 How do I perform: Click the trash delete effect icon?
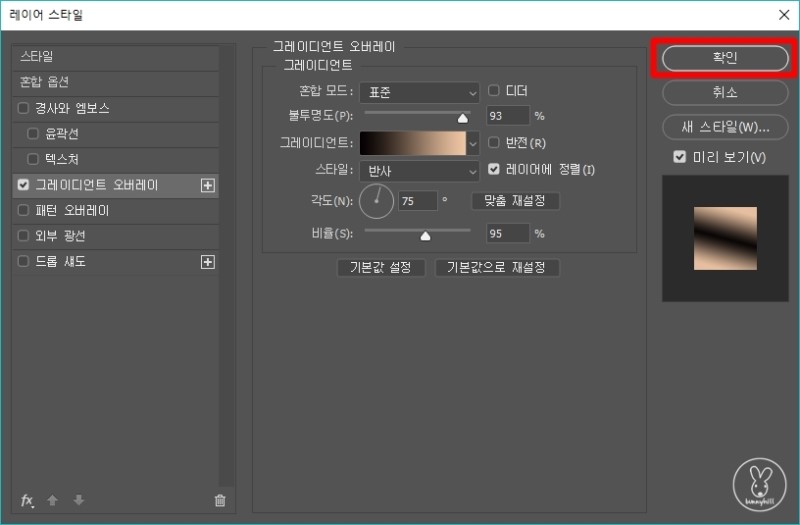tap(220, 500)
